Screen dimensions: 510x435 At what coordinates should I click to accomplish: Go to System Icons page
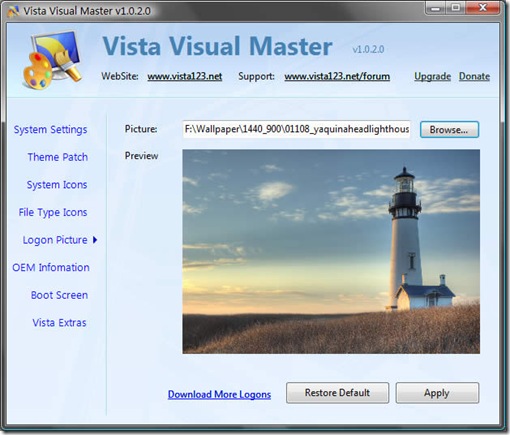(57, 185)
